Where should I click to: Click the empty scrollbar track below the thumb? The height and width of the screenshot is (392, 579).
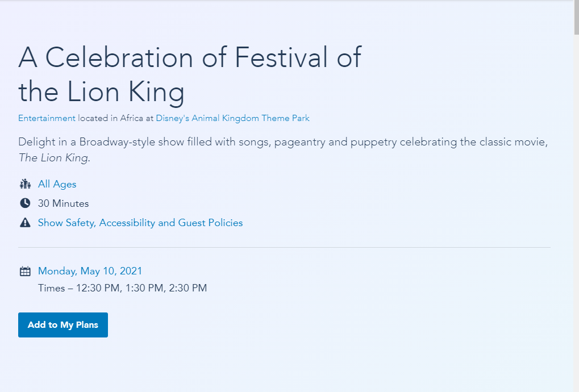(576, 227)
